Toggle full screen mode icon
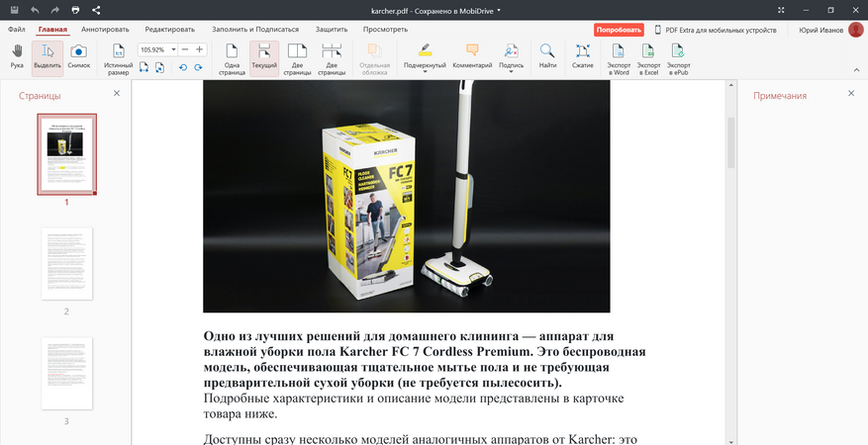This screenshot has width=868, height=445. 781,10
